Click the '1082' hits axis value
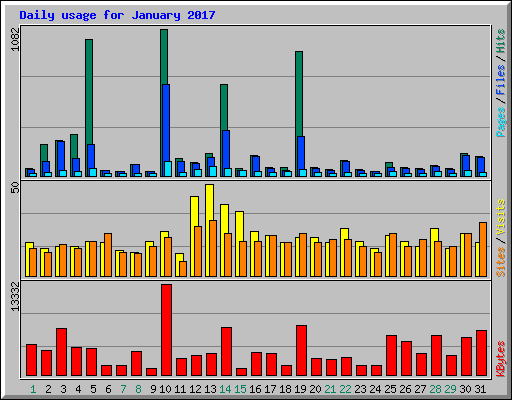512x400 pixels. click(15, 39)
